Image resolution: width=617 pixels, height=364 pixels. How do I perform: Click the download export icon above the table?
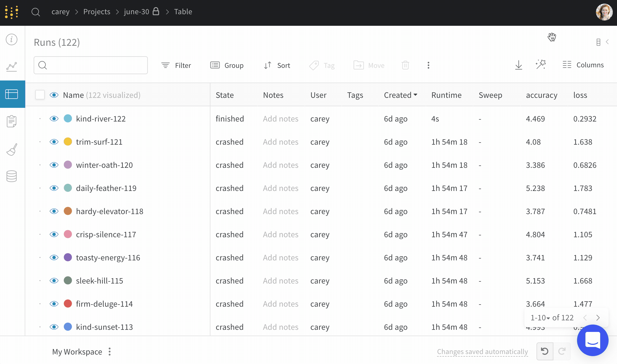518,65
